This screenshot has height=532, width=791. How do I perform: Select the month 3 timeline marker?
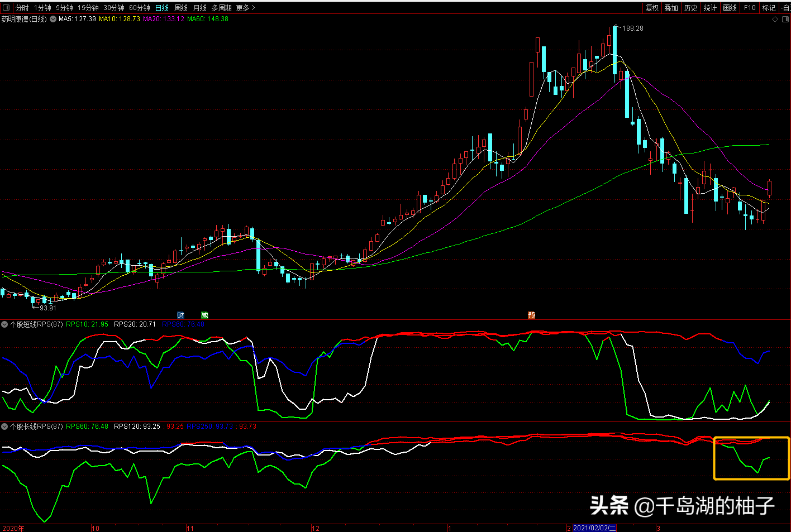(x=659, y=528)
